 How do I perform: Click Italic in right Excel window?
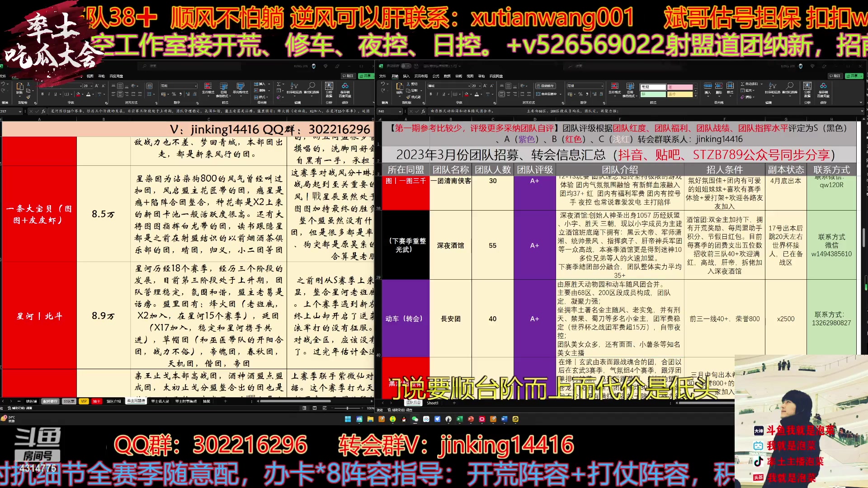[x=437, y=94]
